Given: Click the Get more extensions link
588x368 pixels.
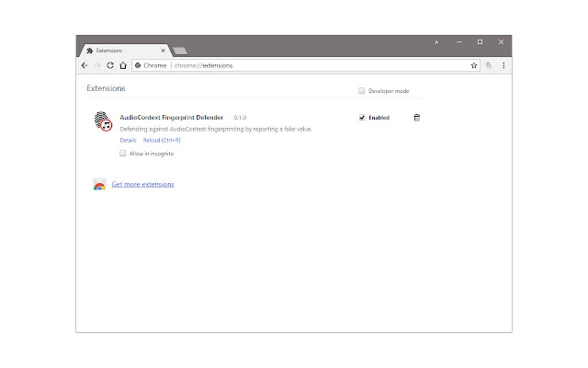Looking at the screenshot, I should (142, 184).
